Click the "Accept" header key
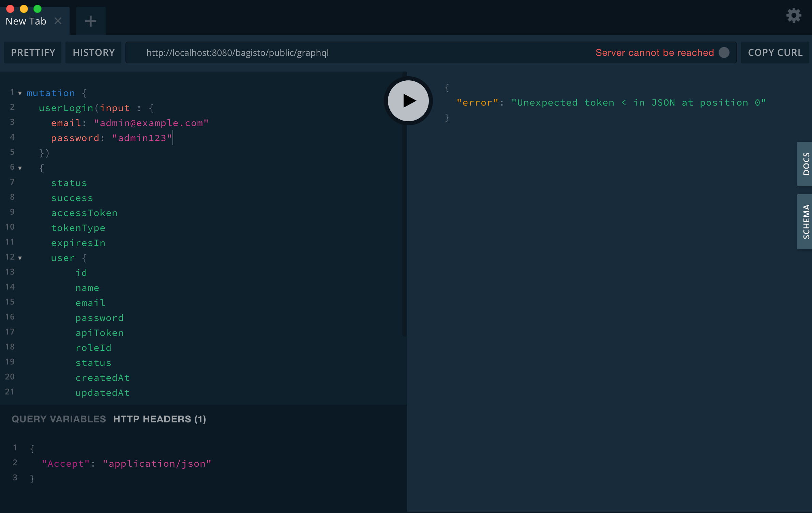Image resolution: width=812 pixels, height=513 pixels. [x=66, y=464]
